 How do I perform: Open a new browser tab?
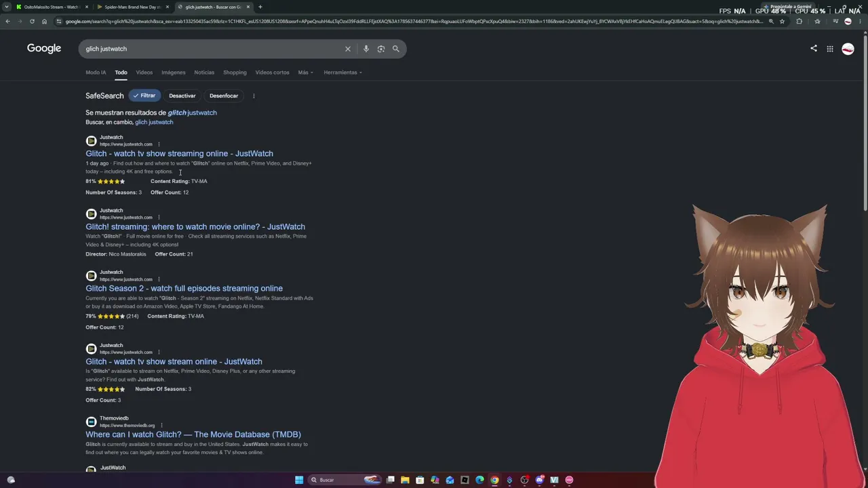coord(260,7)
